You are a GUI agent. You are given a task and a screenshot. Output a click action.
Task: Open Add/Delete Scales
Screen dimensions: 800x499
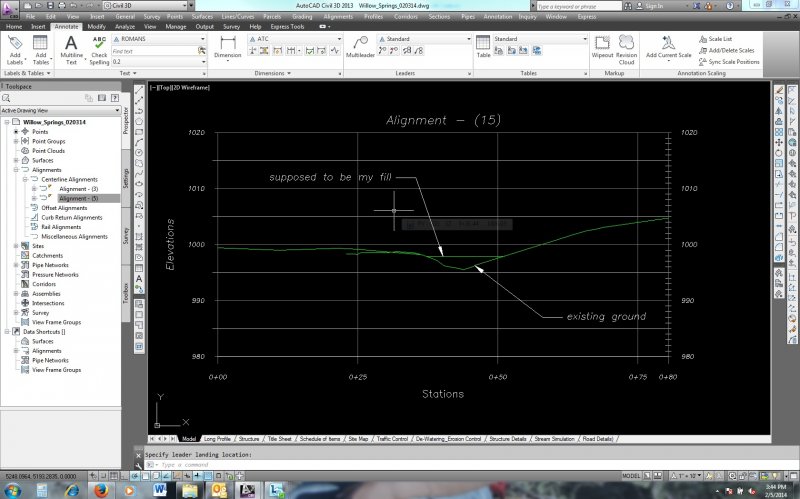727,50
